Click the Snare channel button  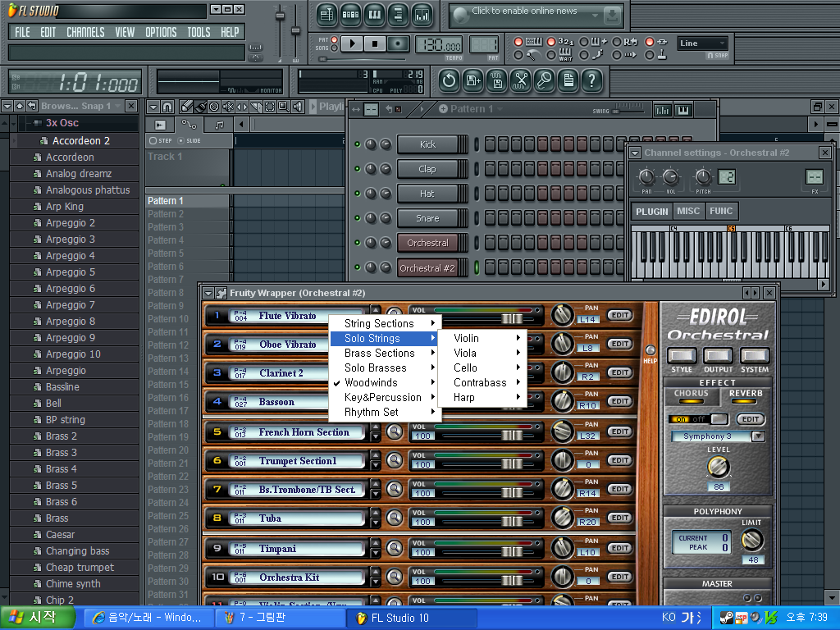(x=427, y=218)
